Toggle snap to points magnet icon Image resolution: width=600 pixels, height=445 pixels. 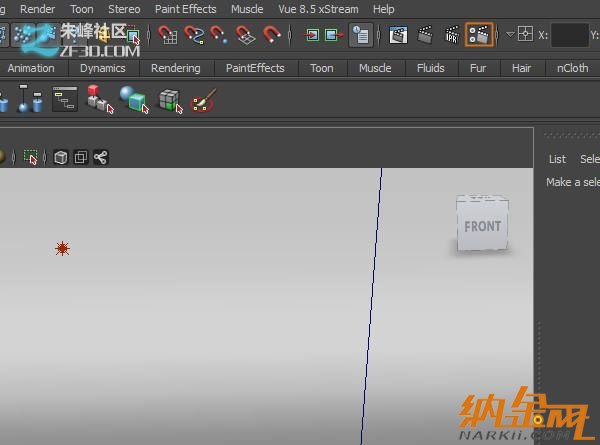click(x=219, y=35)
